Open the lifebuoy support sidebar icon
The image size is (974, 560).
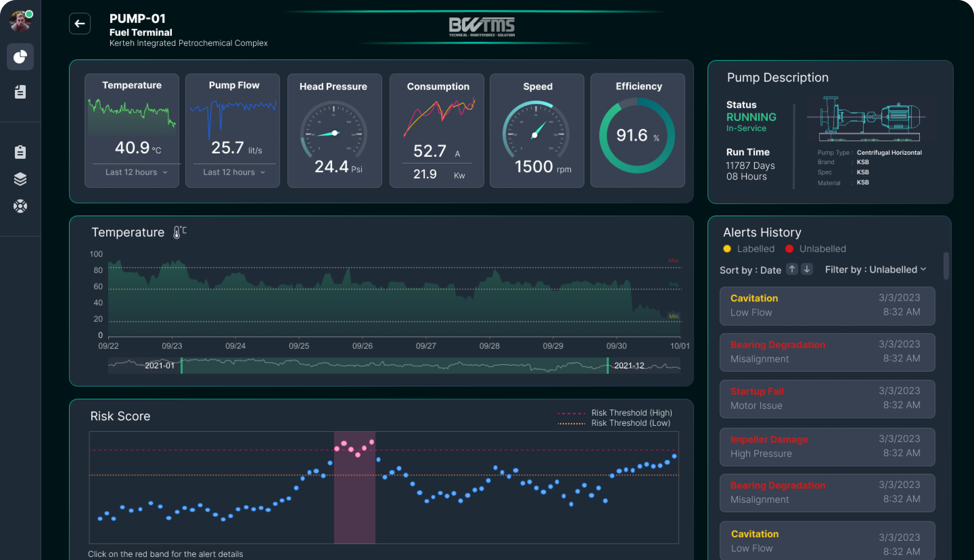click(20, 206)
